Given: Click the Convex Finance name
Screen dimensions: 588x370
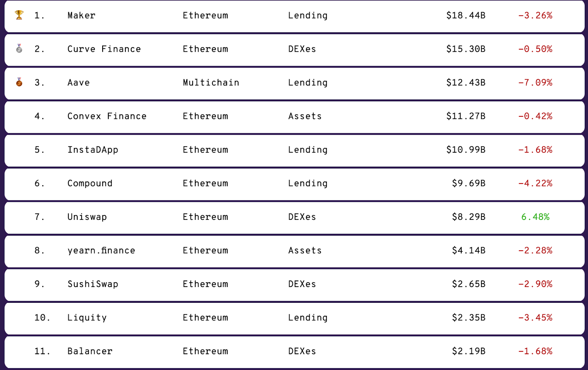Looking at the screenshot, I should [107, 116].
